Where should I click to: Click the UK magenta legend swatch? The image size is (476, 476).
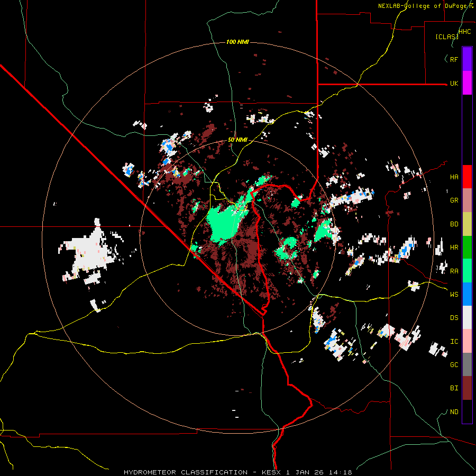(467, 83)
